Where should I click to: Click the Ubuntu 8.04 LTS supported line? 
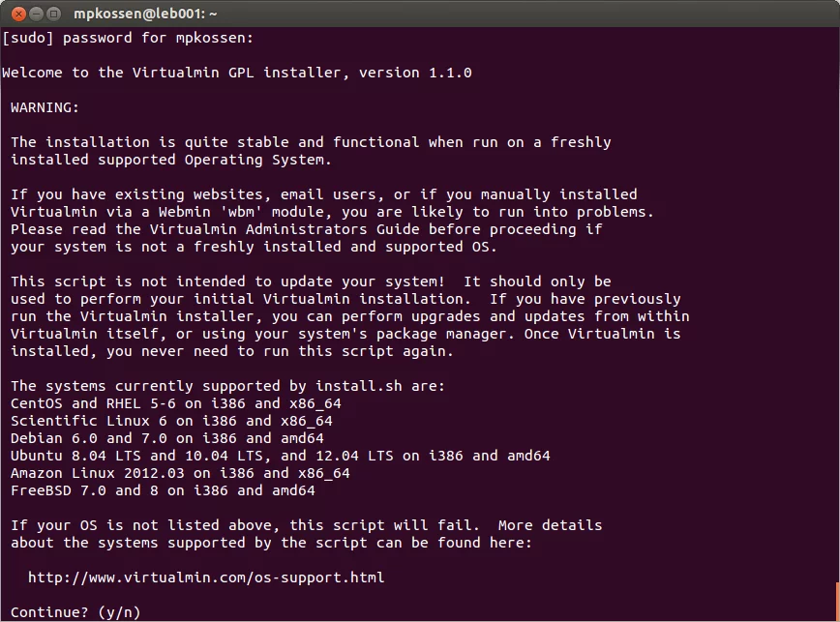pos(281,456)
